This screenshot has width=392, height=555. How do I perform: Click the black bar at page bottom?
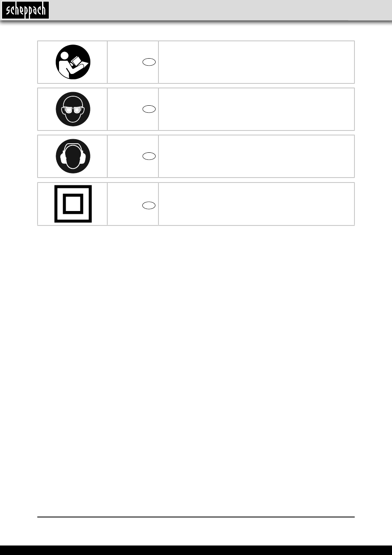(196, 550)
